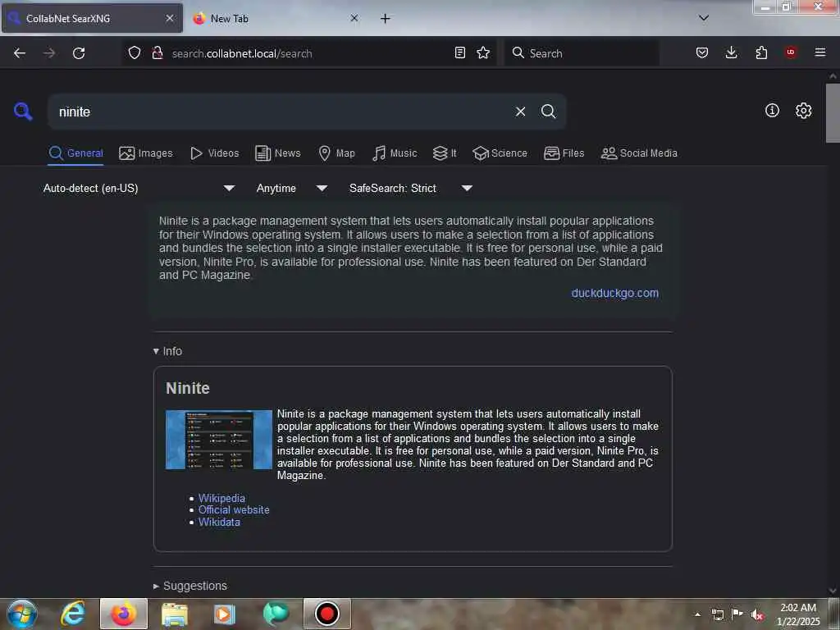Image resolution: width=840 pixels, height=630 pixels.
Task: Switch to It category
Action: (445, 153)
